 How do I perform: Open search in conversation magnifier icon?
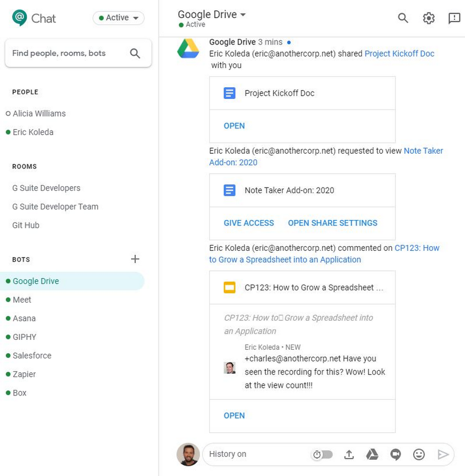click(x=403, y=18)
